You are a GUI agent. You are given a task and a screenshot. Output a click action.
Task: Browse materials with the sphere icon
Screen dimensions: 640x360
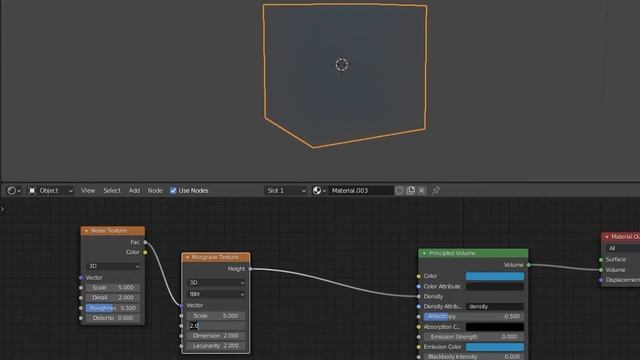tap(319, 191)
